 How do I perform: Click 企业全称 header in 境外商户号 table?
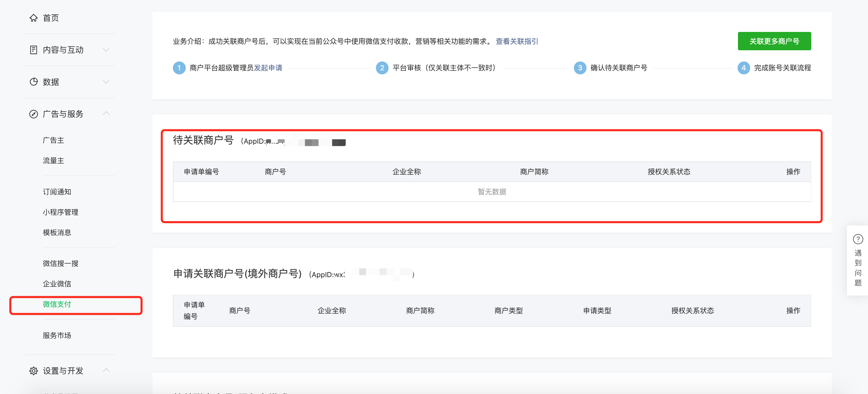[x=332, y=311]
